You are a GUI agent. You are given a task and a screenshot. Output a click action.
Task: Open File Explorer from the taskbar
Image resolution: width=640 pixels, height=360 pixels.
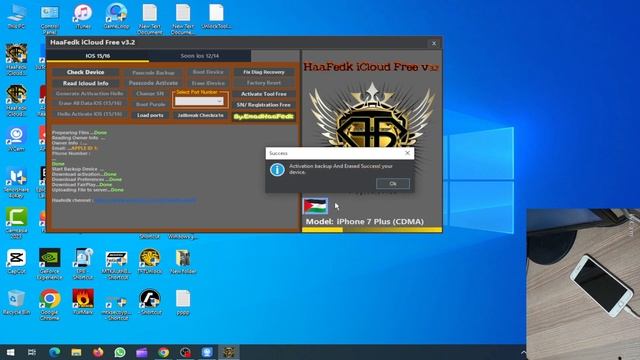(76, 352)
